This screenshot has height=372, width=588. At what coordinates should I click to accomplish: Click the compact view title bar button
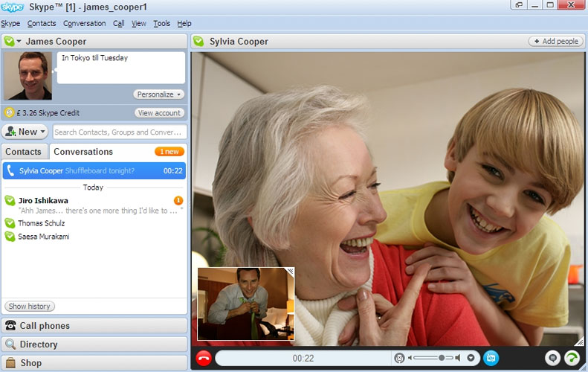pos(520,5)
